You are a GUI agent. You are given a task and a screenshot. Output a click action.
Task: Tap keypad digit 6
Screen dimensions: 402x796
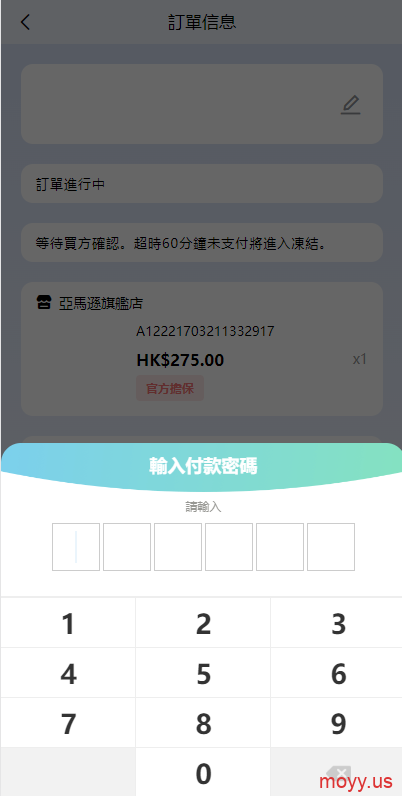tap(338, 673)
